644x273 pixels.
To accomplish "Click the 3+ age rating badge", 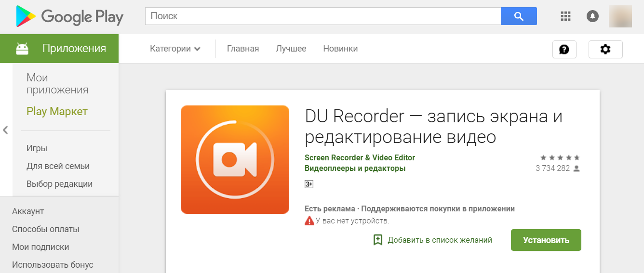I will 309,184.
